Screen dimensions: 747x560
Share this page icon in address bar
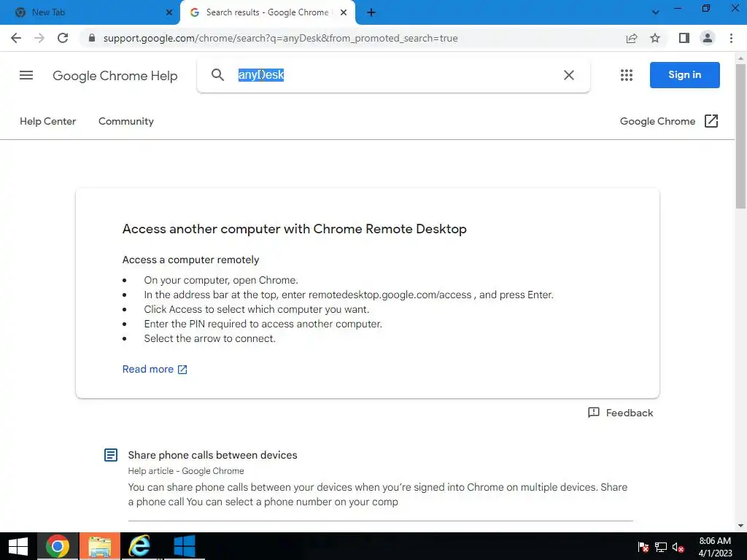tap(632, 38)
